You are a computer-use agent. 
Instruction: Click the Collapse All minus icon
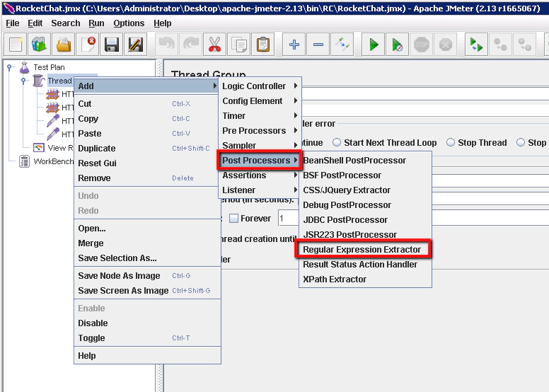(318, 45)
